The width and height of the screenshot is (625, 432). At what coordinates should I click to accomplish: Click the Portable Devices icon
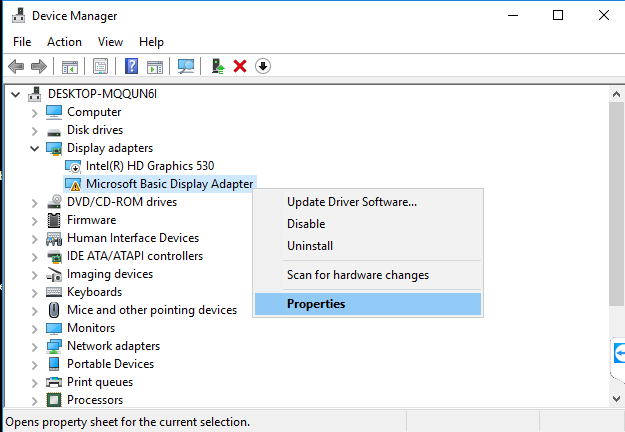(54, 364)
